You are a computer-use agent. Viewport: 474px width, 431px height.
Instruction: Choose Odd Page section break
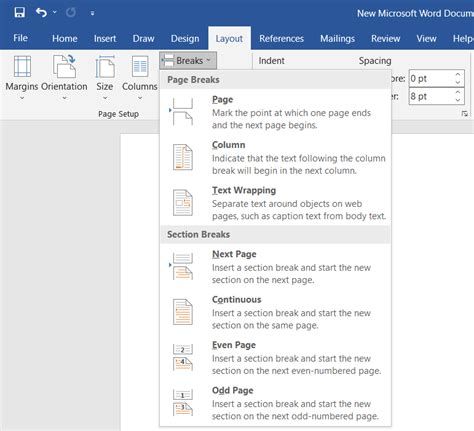pyautogui.click(x=275, y=403)
